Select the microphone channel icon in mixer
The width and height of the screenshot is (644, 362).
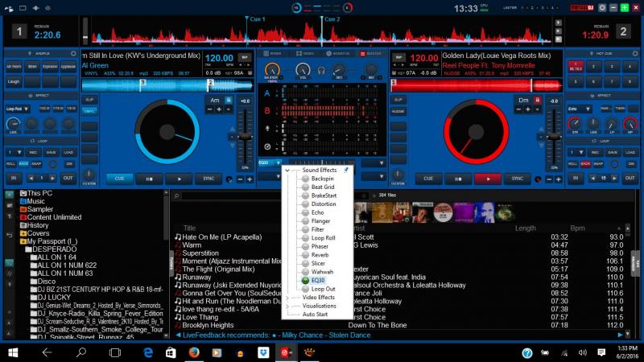click(x=267, y=129)
